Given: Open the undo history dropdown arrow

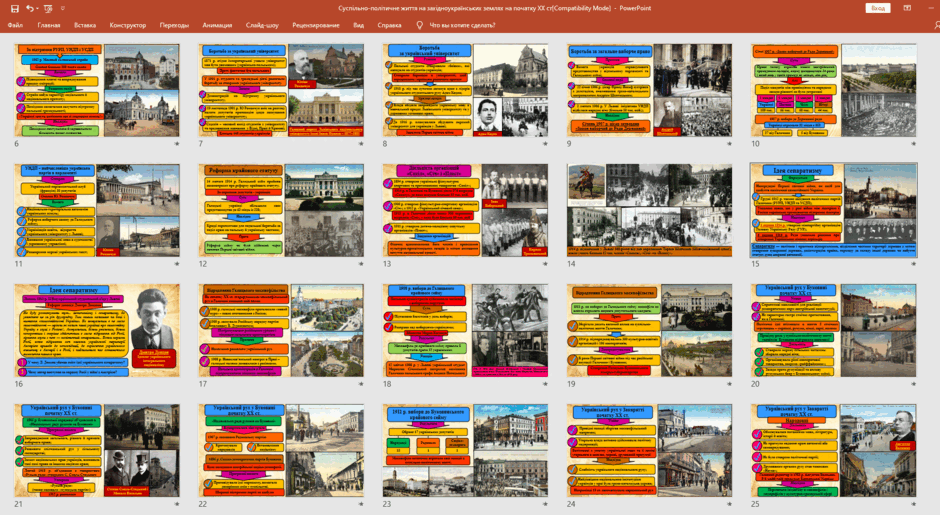Looking at the screenshot, I should (37, 8).
